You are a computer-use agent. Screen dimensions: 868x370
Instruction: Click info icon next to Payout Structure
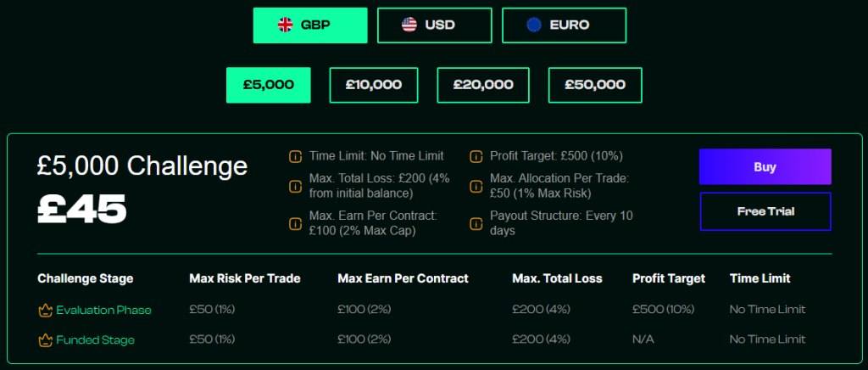(x=476, y=223)
